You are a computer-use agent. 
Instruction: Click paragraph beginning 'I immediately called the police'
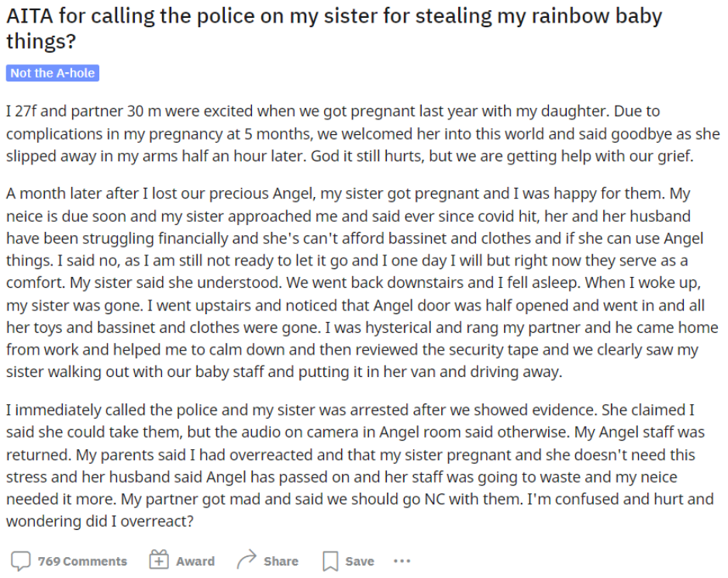click(360, 466)
